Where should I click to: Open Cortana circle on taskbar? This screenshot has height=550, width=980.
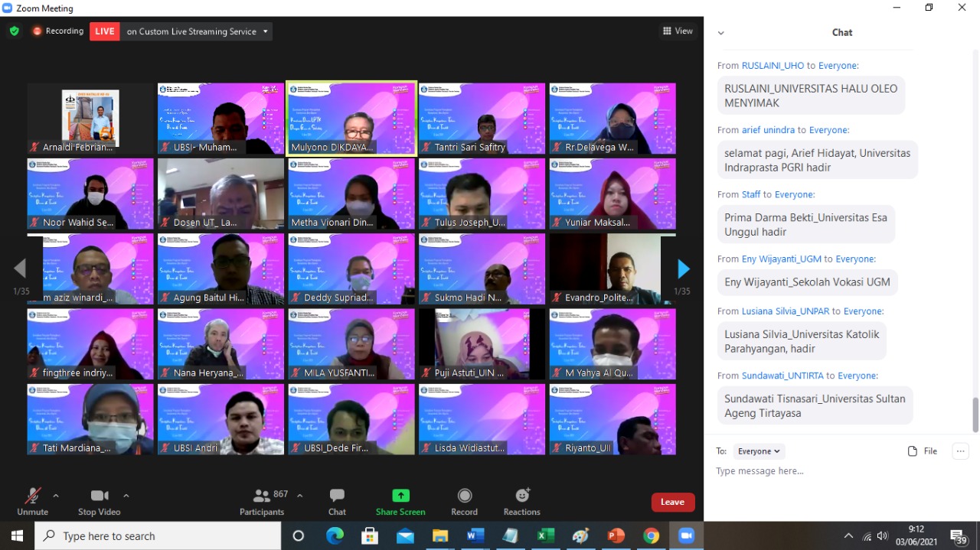pyautogui.click(x=299, y=535)
